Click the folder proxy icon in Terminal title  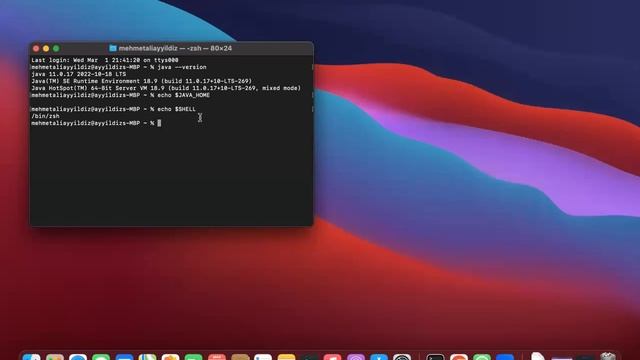pyautogui.click(x=113, y=48)
